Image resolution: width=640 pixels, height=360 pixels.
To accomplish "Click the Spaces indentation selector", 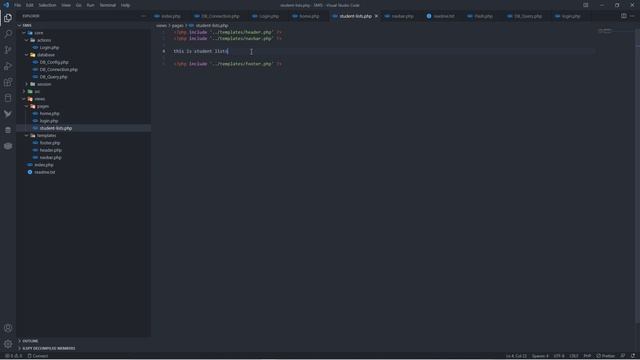I will point(540,356).
